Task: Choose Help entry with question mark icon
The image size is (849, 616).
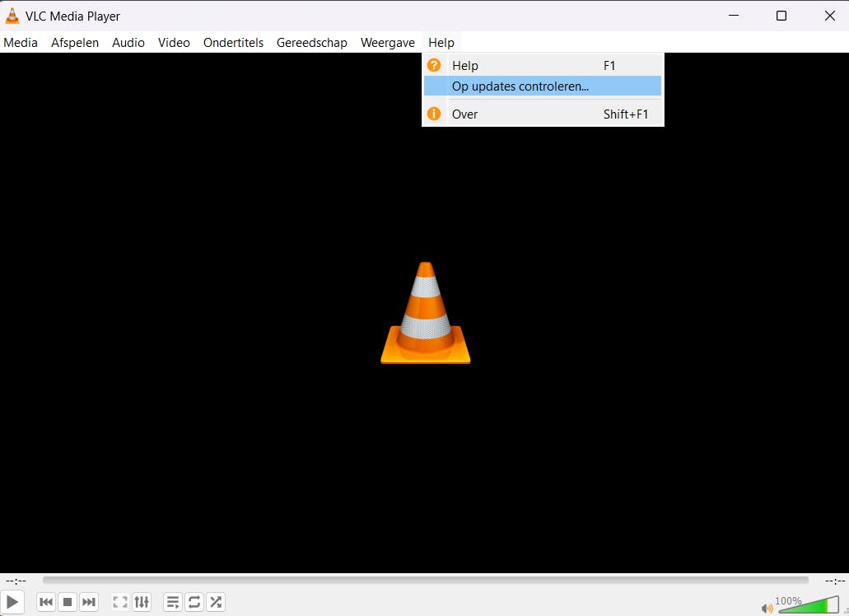Action: point(465,66)
